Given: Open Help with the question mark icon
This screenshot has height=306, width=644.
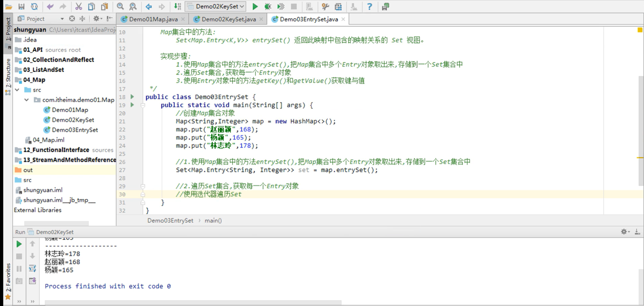Looking at the screenshot, I should (x=369, y=7).
